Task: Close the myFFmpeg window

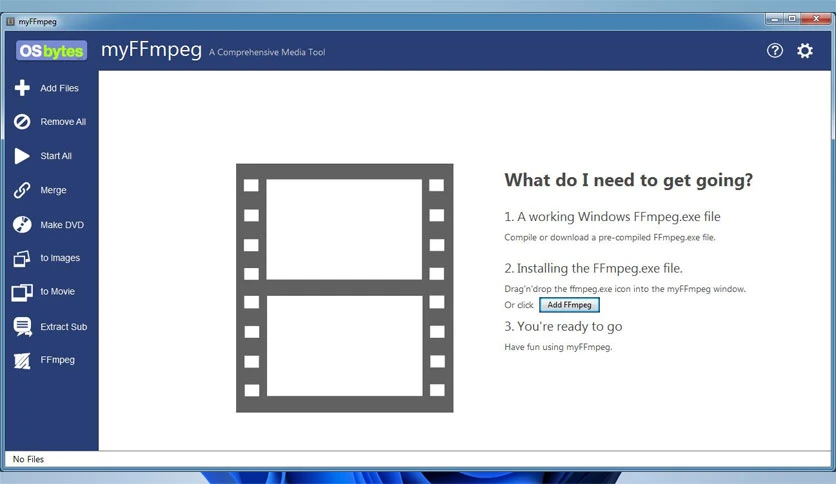Action: coord(816,19)
